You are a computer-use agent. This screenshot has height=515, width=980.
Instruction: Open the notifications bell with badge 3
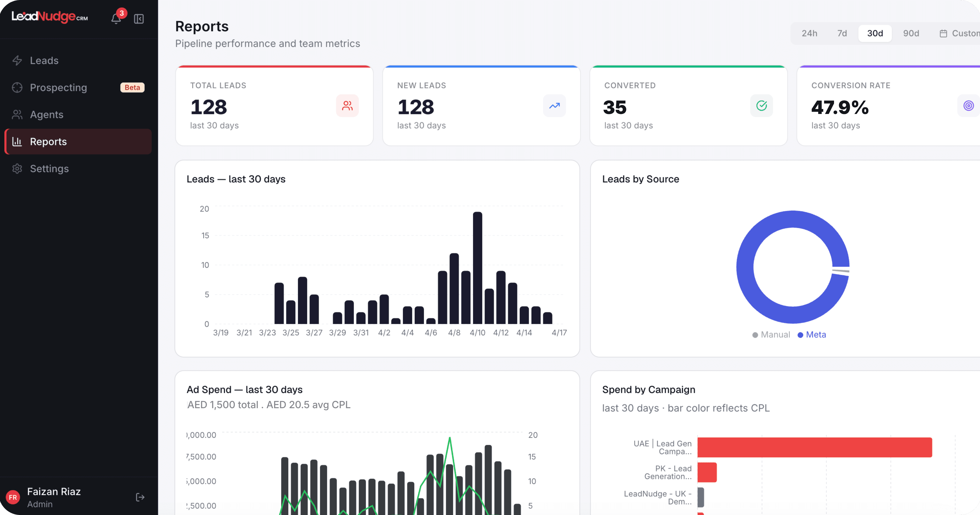click(116, 19)
